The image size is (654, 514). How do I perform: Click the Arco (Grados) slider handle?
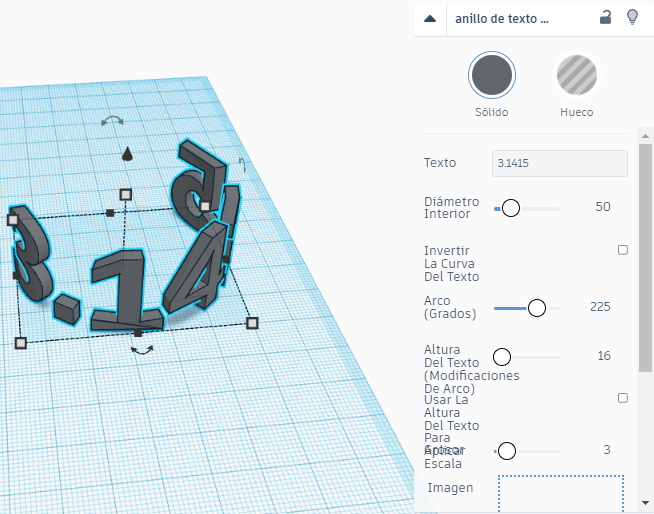[x=536, y=308]
